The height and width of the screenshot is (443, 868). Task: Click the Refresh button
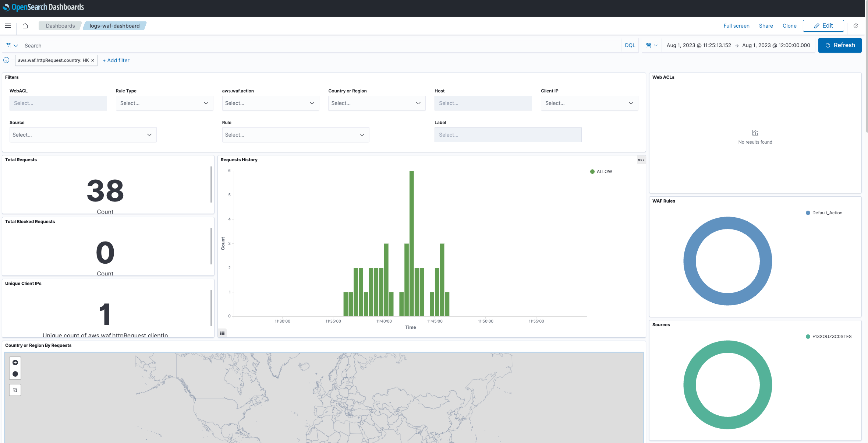tap(840, 45)
